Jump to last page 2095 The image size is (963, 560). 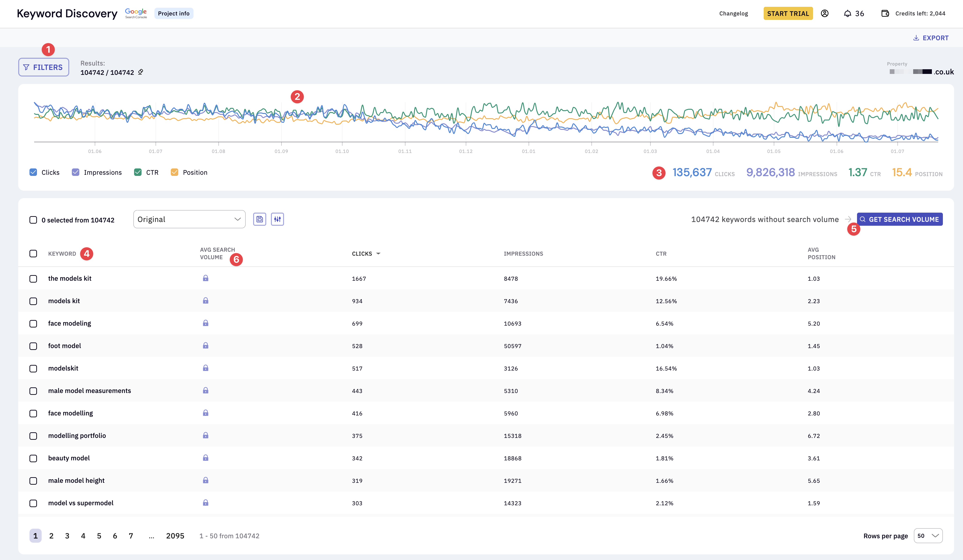(x=175, y=535)
